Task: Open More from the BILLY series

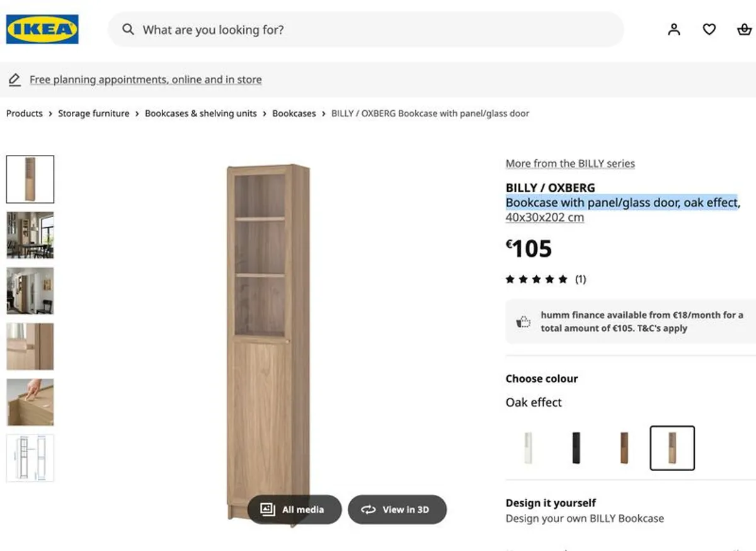Action: click(x=570, y=163)
